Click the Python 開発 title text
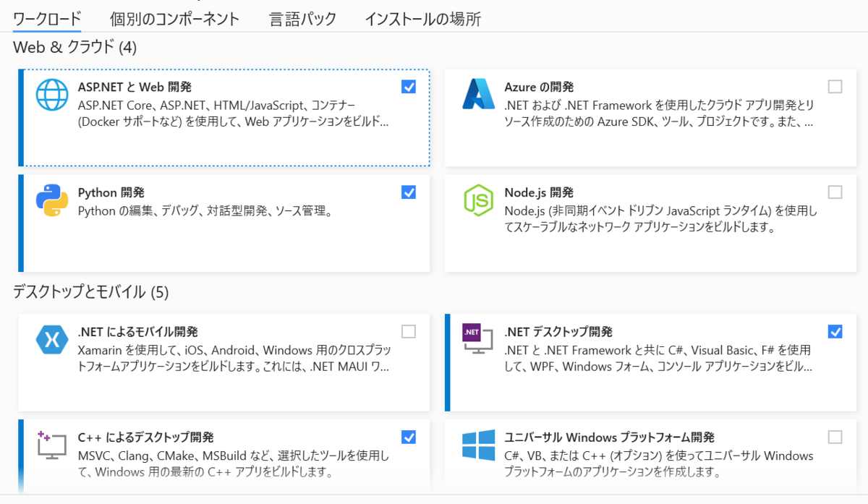 tap(111, 193)
